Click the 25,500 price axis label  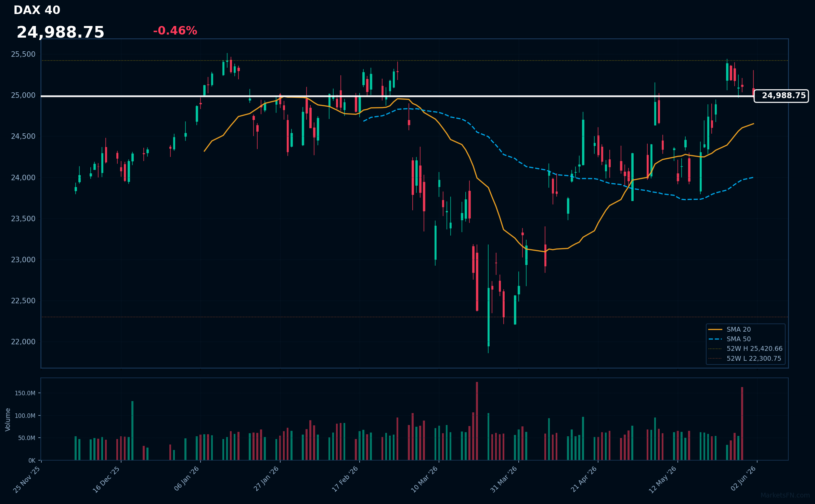(23, 54)
